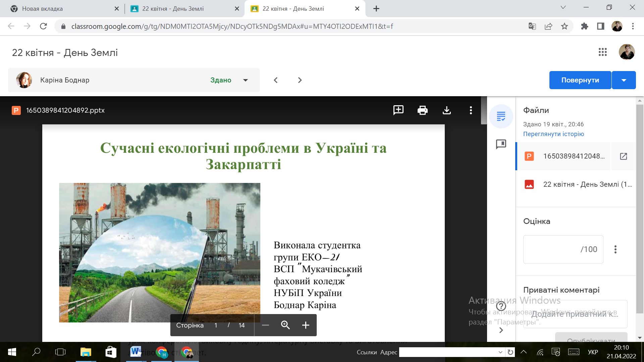The image size is (644, 362).
Task: Add a comment to the pptx file
Action: pos(398,110)
